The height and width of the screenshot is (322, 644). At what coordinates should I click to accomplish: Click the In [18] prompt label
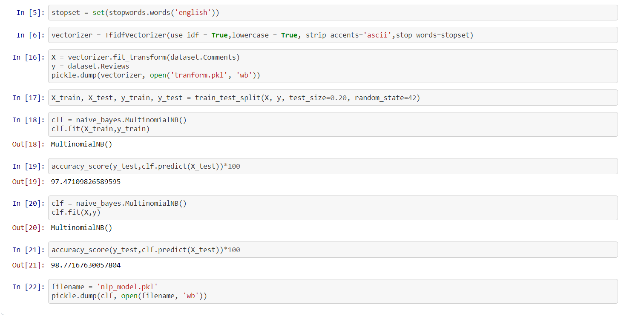point(29,120)
